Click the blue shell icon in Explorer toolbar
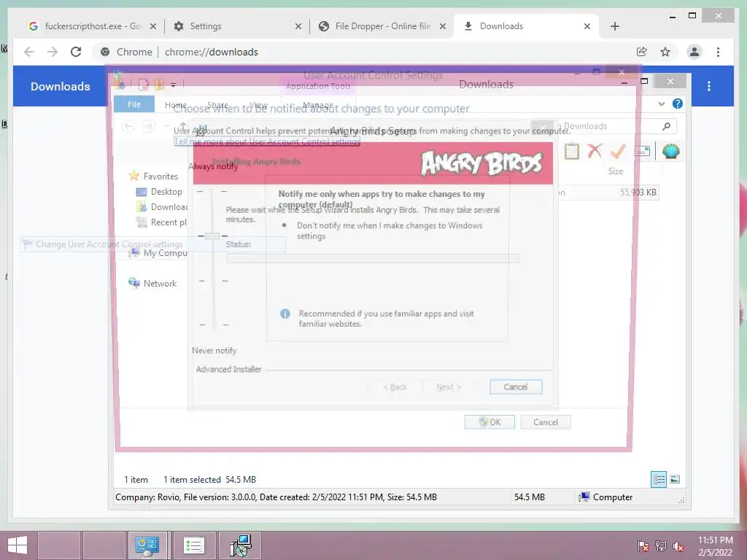The image size is (747, 560). [x=671, y=152]
